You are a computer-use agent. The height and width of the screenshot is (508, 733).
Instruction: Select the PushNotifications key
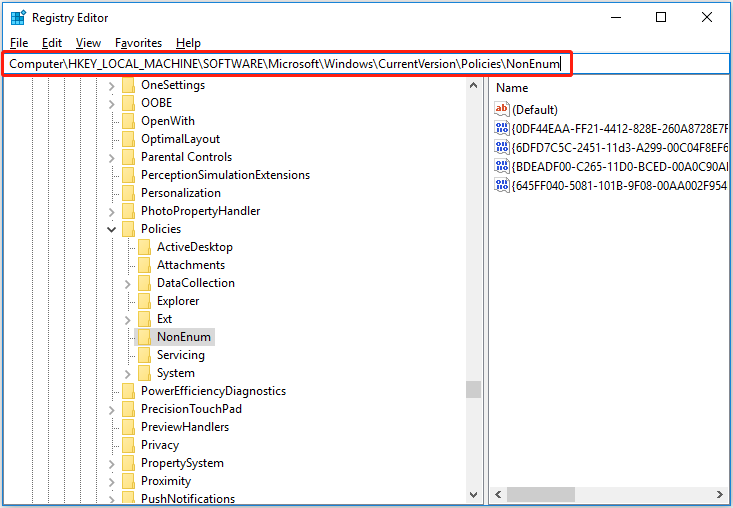[x=188, y=499]
